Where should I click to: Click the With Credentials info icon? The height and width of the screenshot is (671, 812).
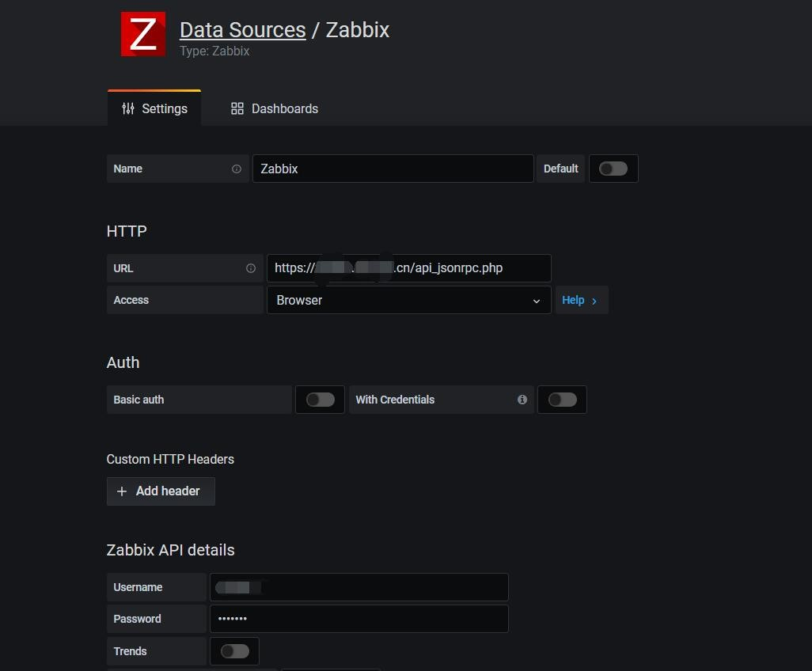pos(522,400)
